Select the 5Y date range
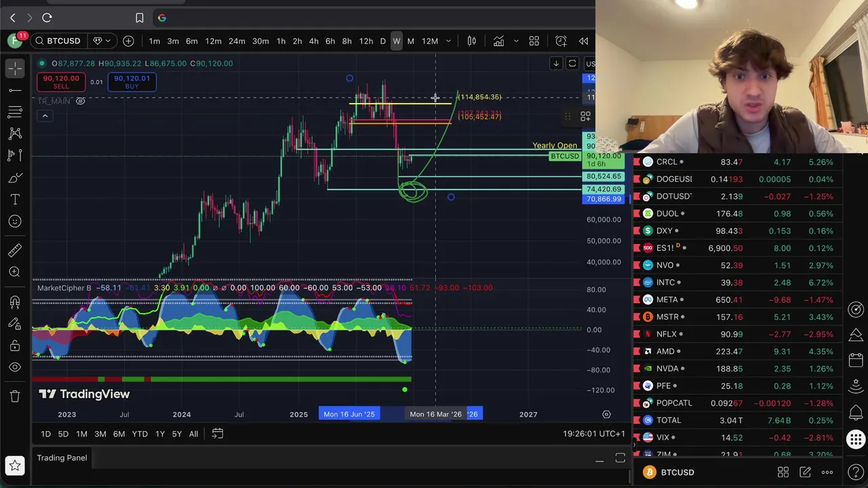This screenshot has height=488, width=868. 176,434
